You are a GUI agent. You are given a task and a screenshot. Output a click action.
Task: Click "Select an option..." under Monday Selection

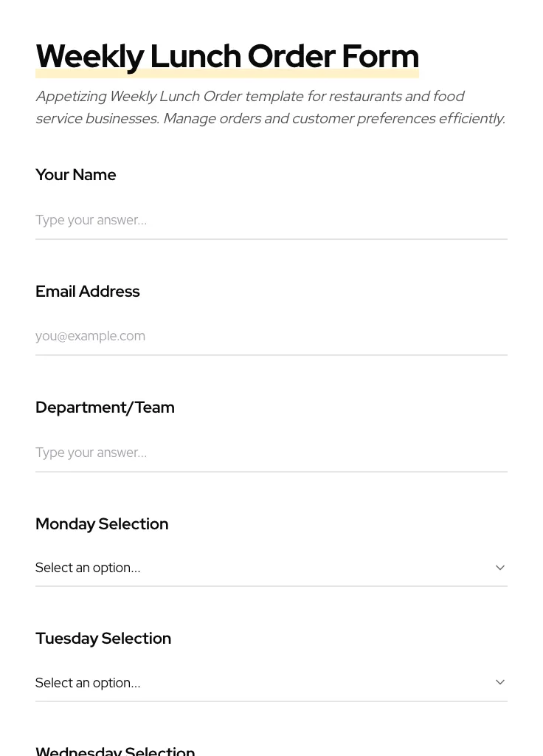point(88,568)
